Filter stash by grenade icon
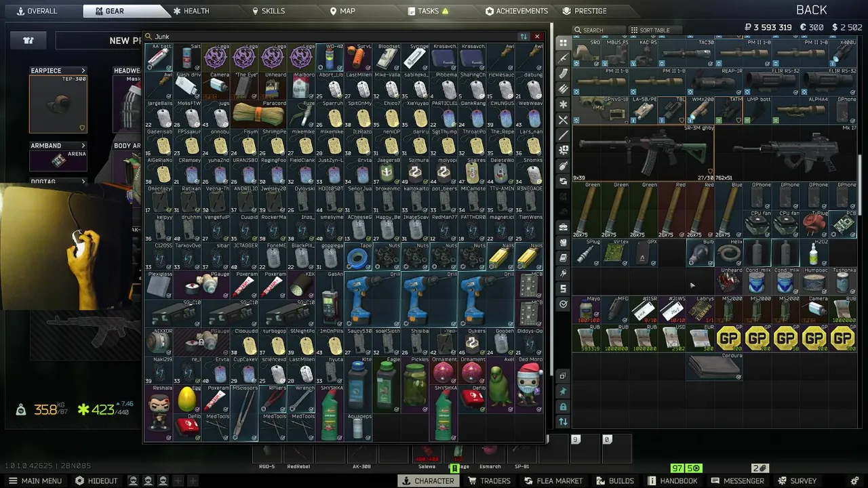The width and height of the screenshot is (868, 488). [563, 166]
